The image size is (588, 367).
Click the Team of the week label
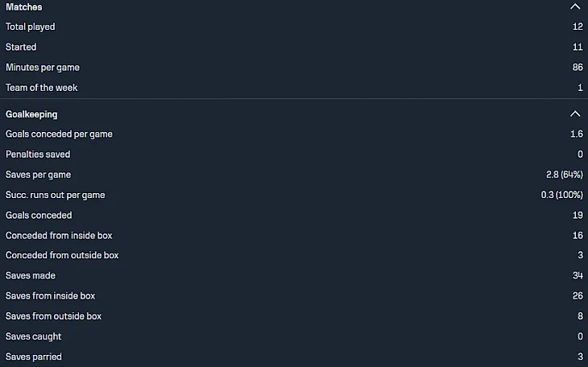[42, 87]
